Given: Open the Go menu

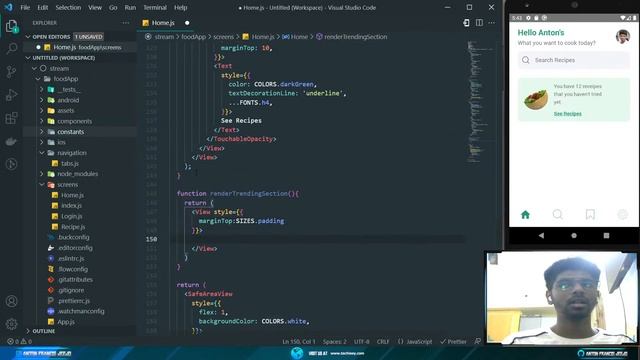Looking at the screenshot, I should 113,7.
